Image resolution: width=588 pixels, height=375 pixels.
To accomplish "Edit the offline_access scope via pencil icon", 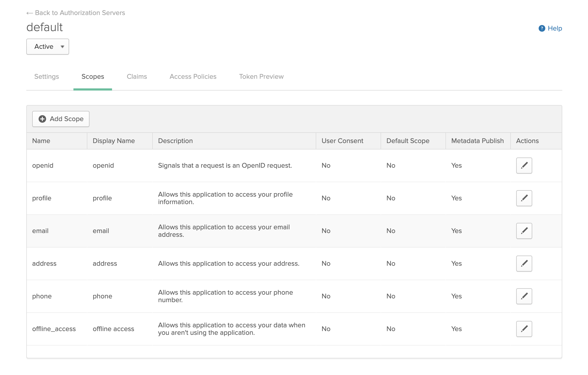I will click(x=524, y=329).
